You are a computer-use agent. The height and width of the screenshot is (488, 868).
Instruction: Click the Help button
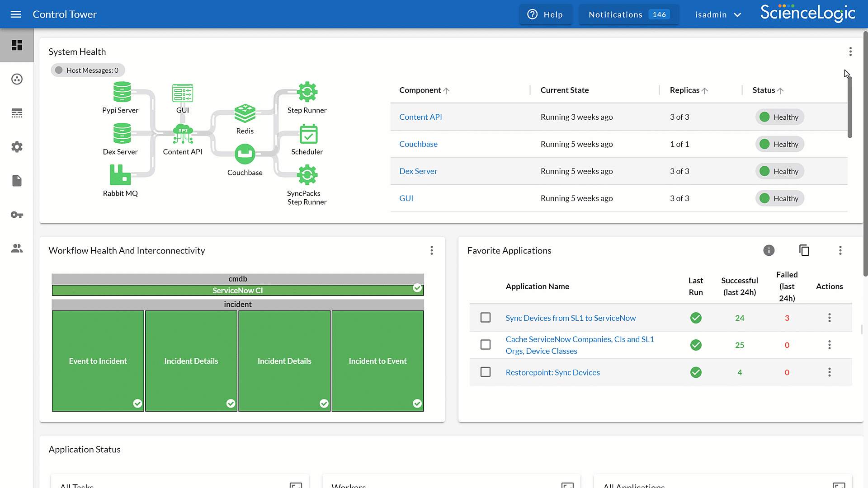click(x=546, y=14)
